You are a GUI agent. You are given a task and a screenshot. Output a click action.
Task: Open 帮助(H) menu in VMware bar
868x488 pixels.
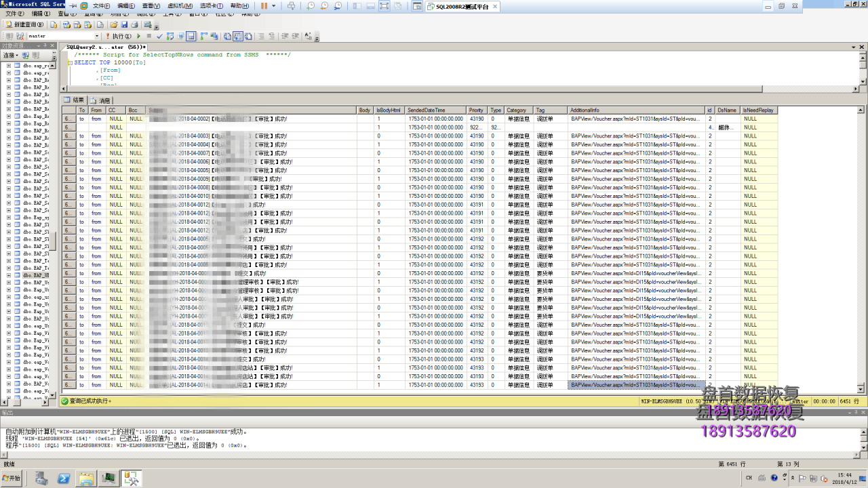tap(239, 5)
